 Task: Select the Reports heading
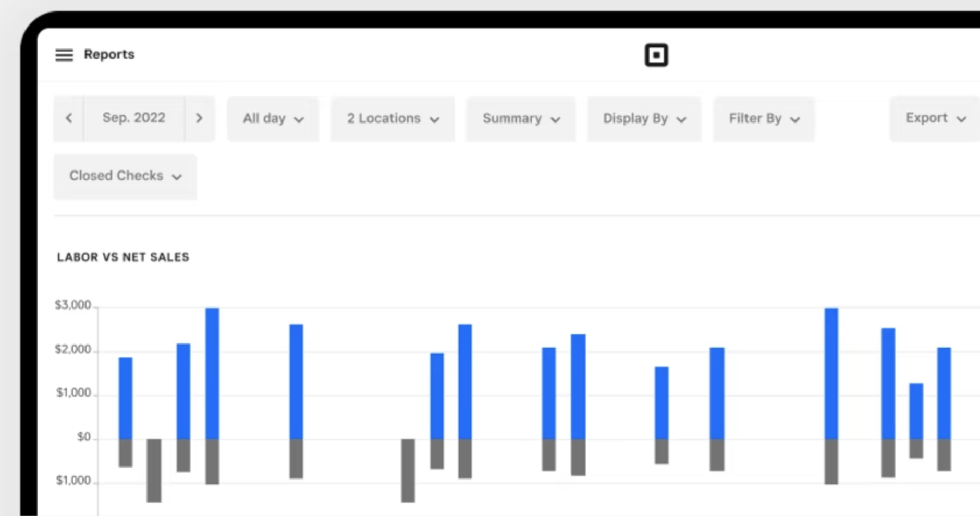pos(109,54)
